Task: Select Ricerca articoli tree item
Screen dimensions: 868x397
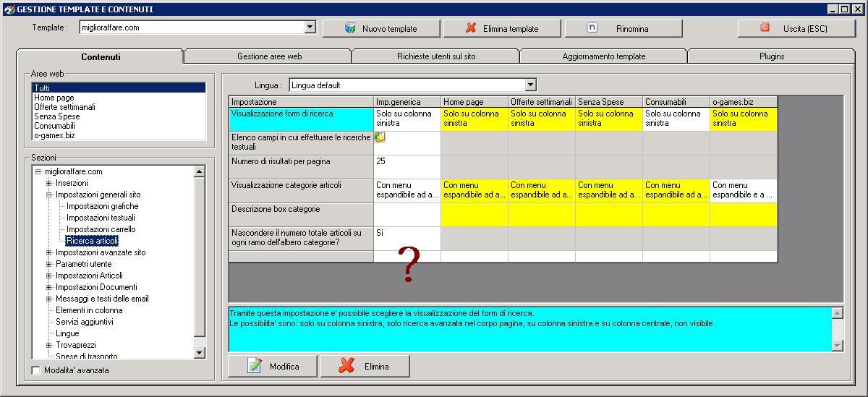Action: tap(92, 241)
